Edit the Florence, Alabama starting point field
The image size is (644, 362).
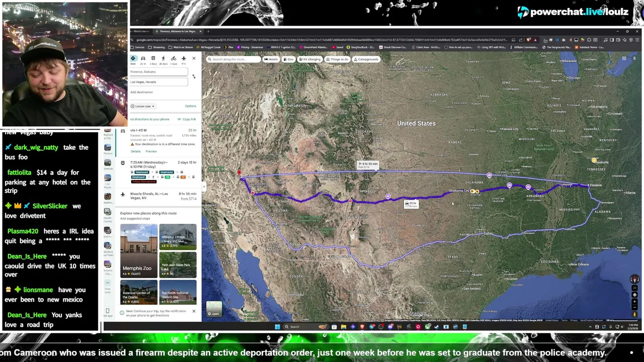(x=158, y=72)
